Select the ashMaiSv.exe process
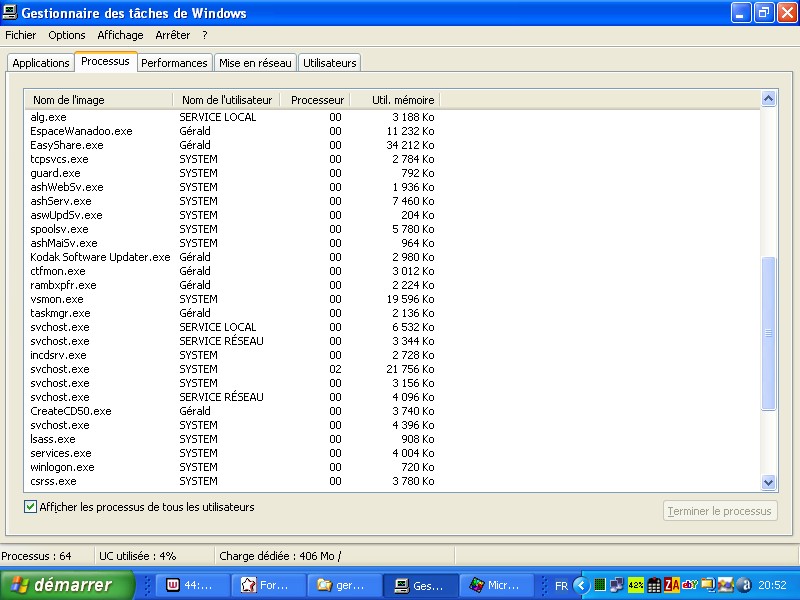The image size is (800, 600). (232, 243)
